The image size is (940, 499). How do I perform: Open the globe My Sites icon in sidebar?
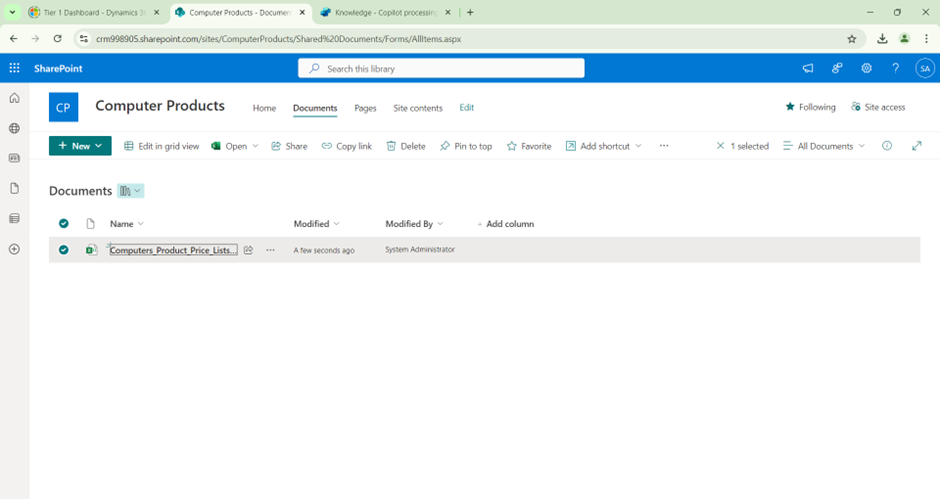point(14,128)
